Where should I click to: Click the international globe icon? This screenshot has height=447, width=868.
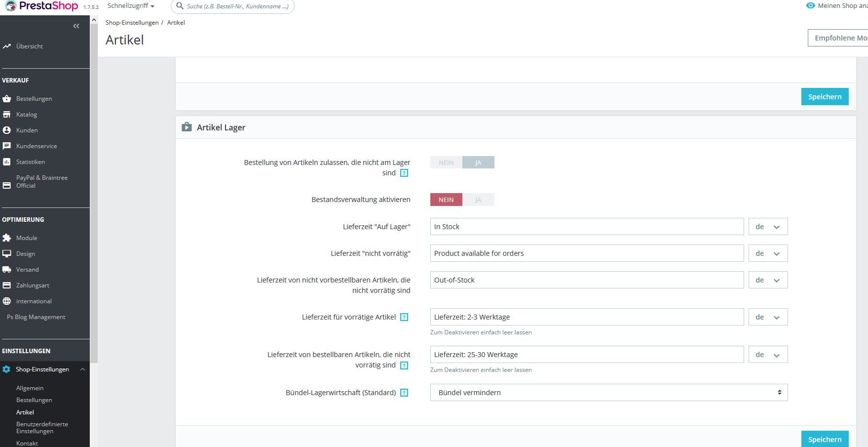click(x=6, y=301)
